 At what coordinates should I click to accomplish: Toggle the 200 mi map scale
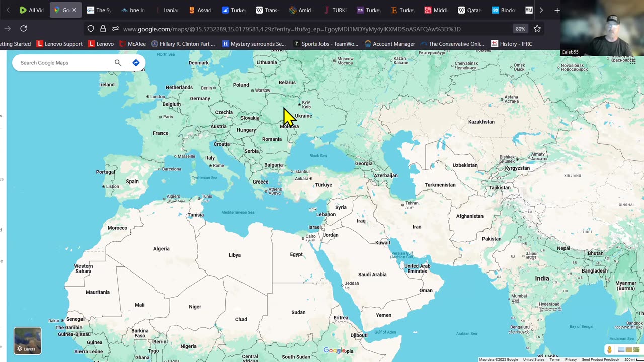(x=633, y=359)
